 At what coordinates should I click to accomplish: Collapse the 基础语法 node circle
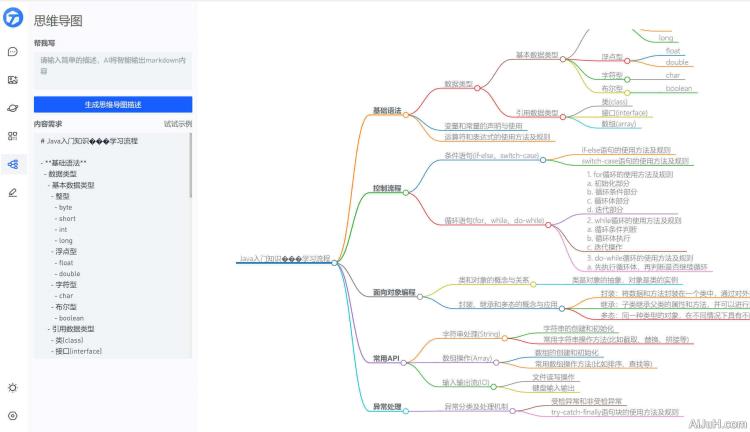tap(405, 115)
